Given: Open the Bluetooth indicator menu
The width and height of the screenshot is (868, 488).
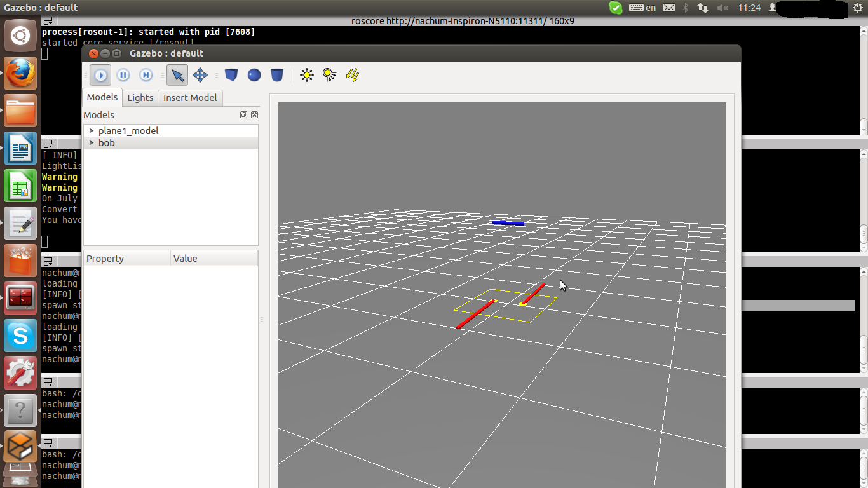Looking at the screenshot, I should (686, 8).
